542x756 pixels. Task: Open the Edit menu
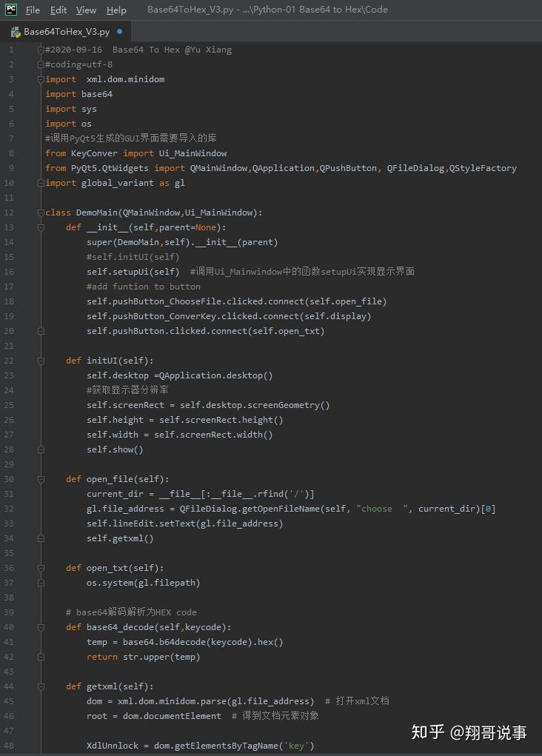click(58, 10)
